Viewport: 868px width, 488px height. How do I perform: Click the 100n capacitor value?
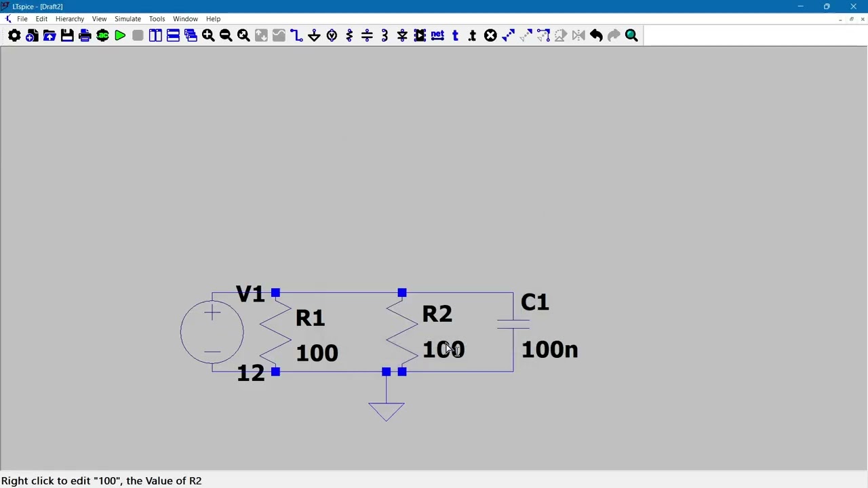coord(549,350)
